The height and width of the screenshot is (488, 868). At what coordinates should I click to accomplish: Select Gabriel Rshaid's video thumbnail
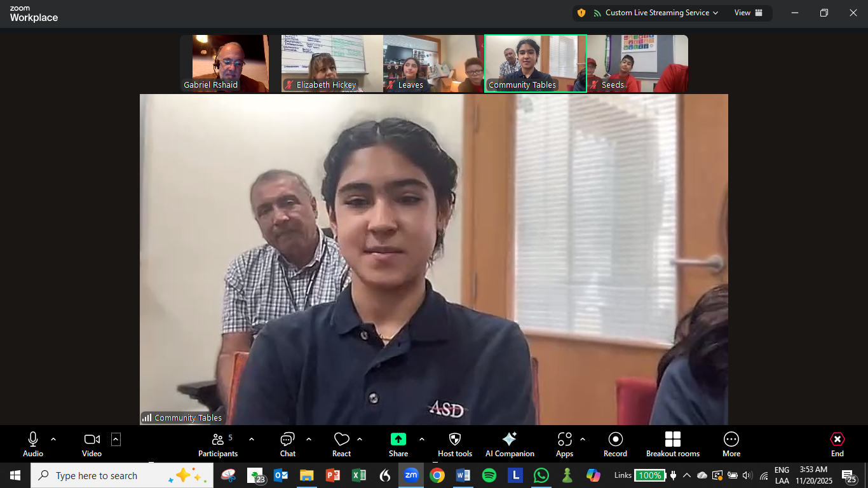pyautogui.click(x=224, y=64)
